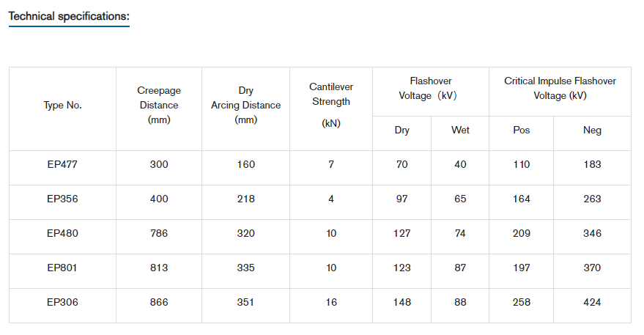Click creepage value 786 for EP480

click(x=159, y=233)
